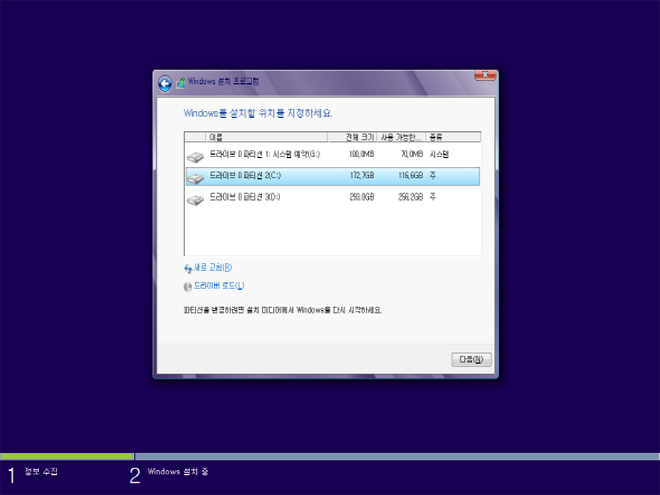The height and width of the screenshot is (495, 660).
Task: Click the 시스템 type cell of partition 1
Action: click(439, 154)
